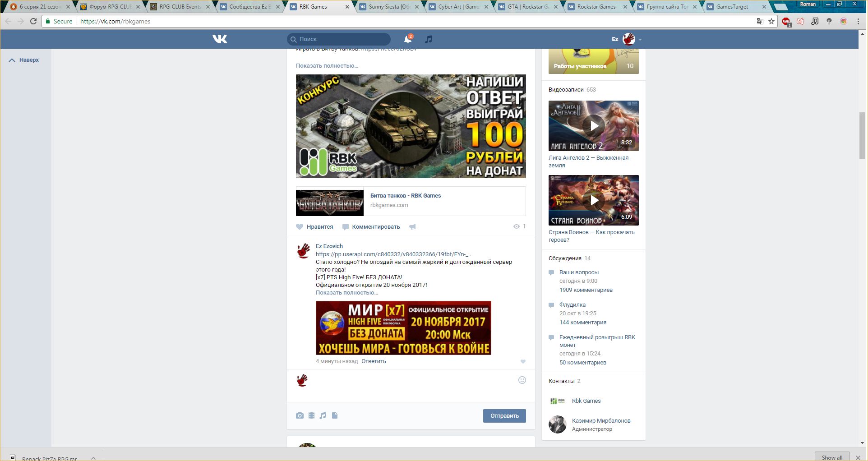Expand the post text Показать полностью
The height and width of the screenshot is (461, 868).
pyautogui.click(x=327, y=66)
